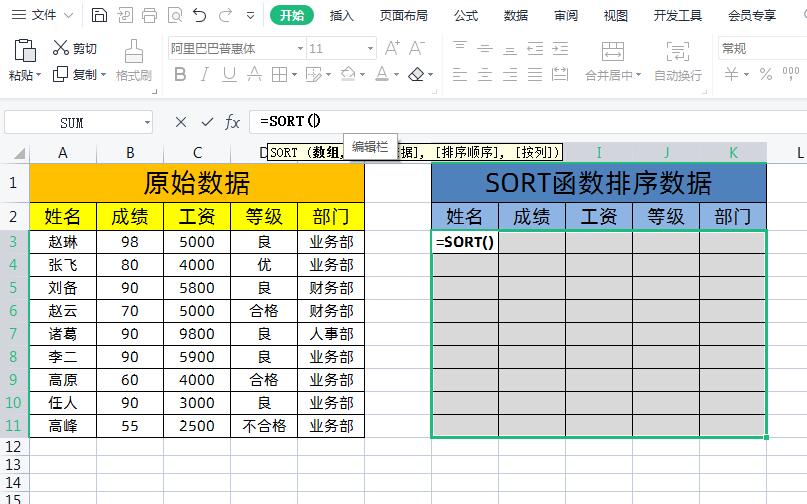
Task: Click the currency ¥ format icon
Action: pyautogui.click(x=731, y=75)
